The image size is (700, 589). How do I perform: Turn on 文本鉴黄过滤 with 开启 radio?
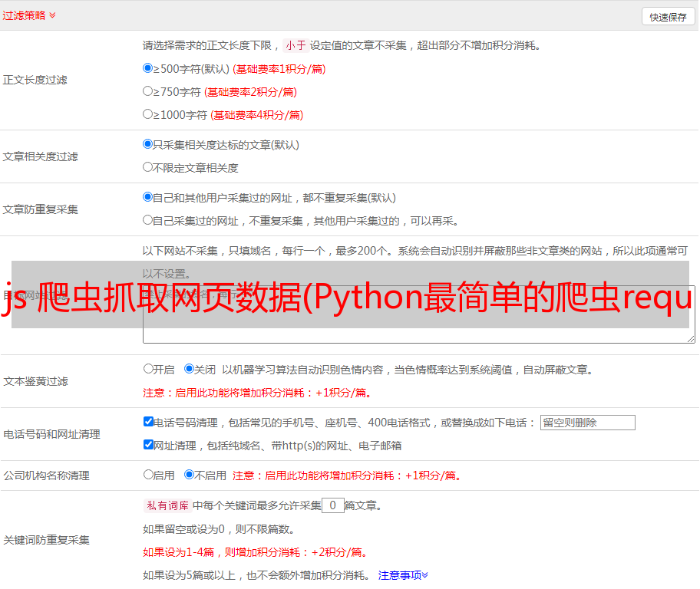(148, 369)
